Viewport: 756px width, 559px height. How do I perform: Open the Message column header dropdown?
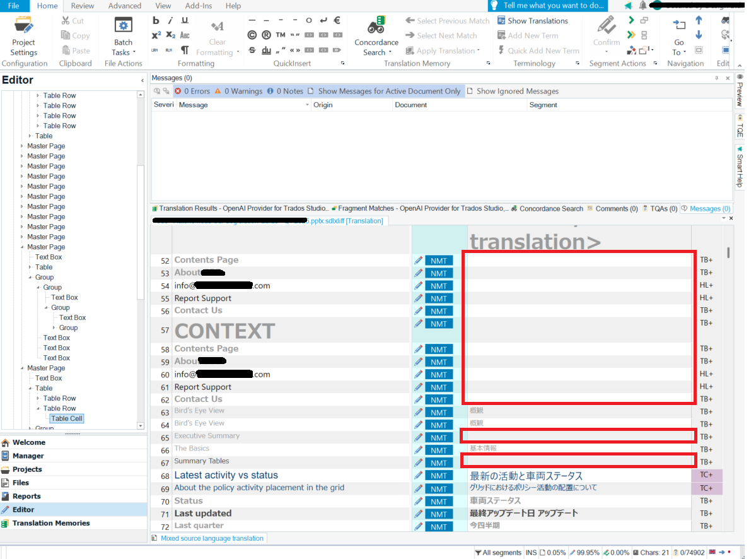307,105
